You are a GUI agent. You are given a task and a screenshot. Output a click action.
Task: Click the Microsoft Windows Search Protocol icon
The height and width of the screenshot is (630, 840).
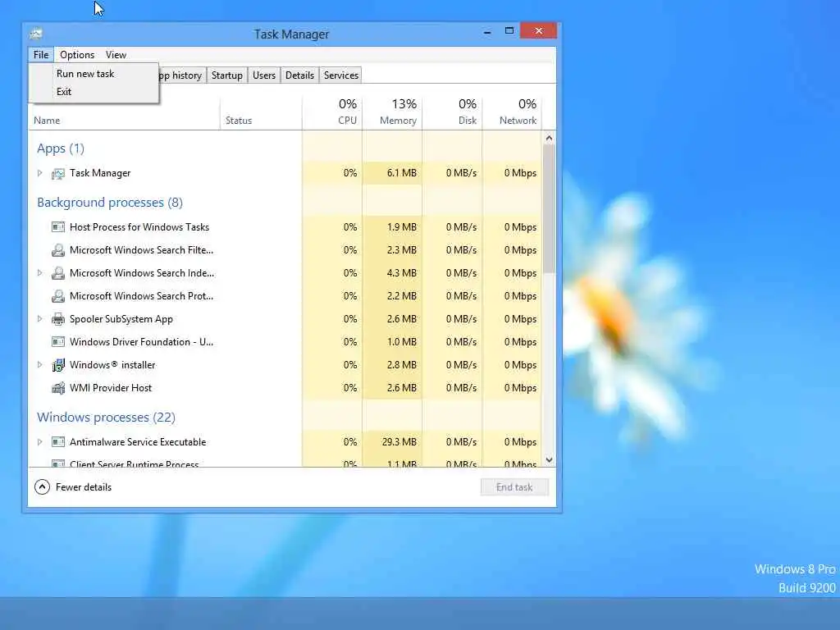[x=58, y=296]
